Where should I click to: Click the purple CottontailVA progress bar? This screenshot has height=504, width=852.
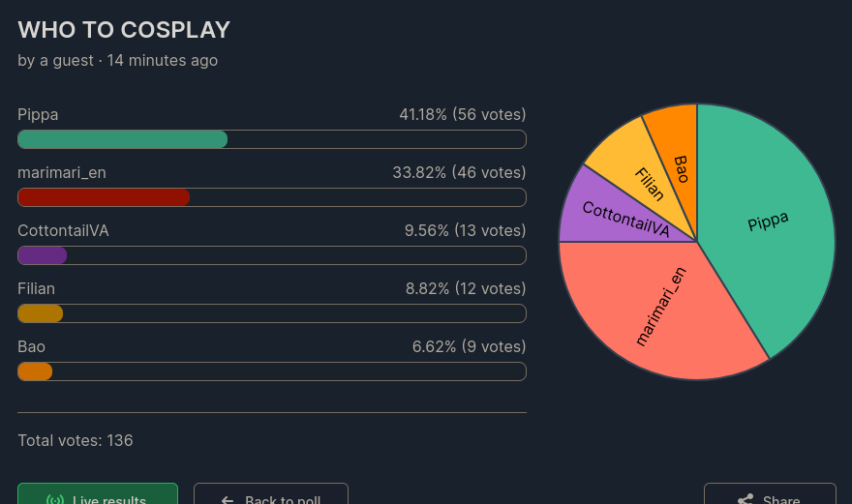coord(272,255)
